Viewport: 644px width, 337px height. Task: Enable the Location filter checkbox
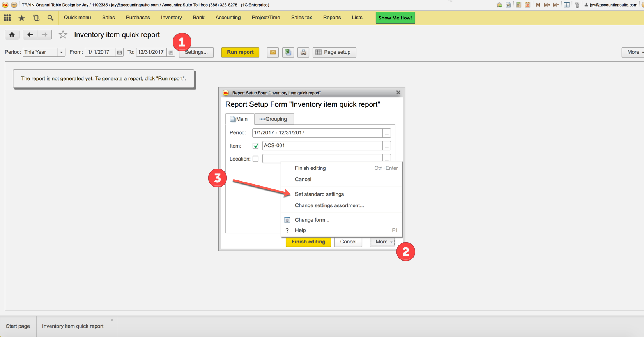click(x=256, y=159)
